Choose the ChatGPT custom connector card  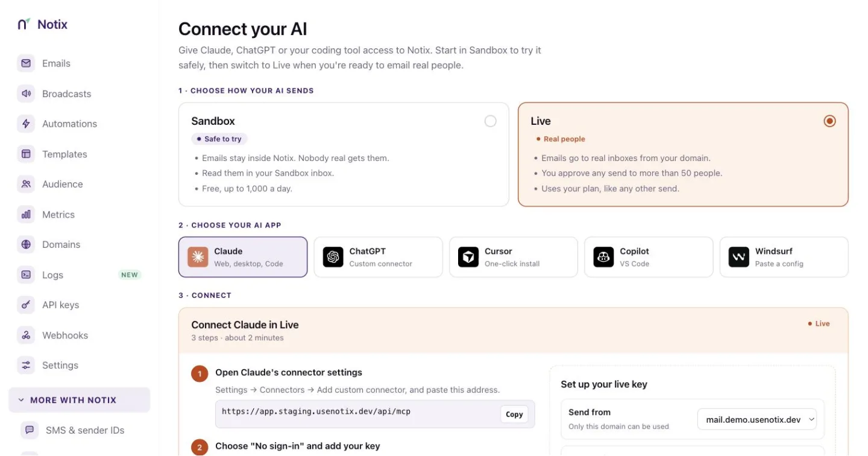click(x=379, y=257)
